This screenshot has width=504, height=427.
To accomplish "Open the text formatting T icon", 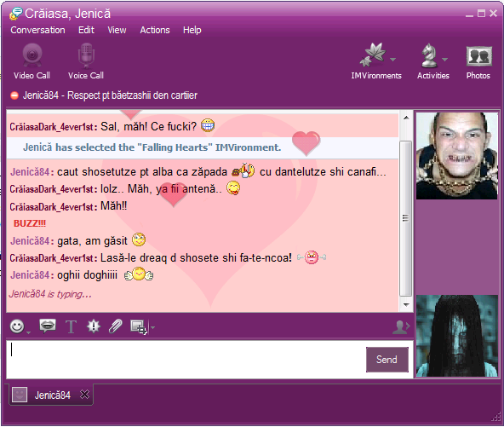I will tap(71, 327).
